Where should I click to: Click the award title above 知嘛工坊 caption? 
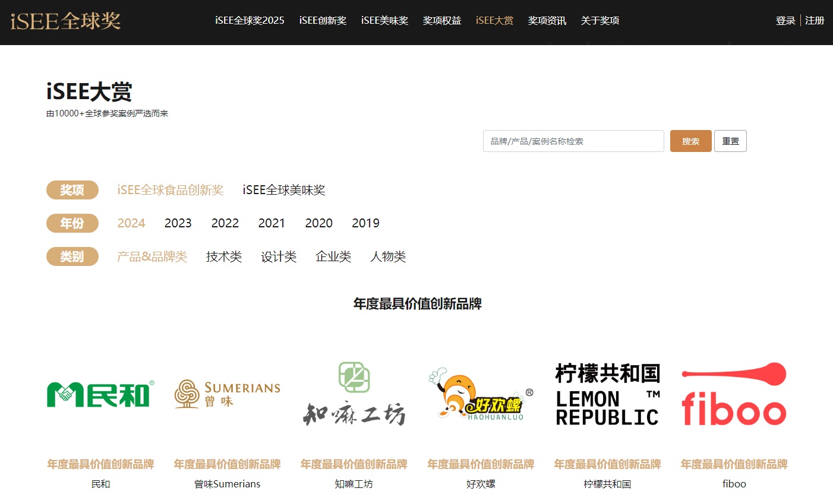coord(354,464)
